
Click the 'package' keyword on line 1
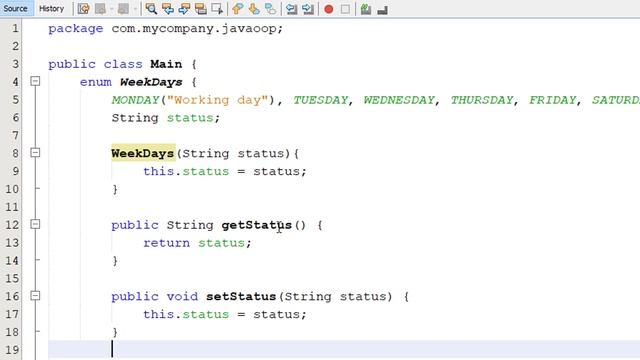click(76, 29)
